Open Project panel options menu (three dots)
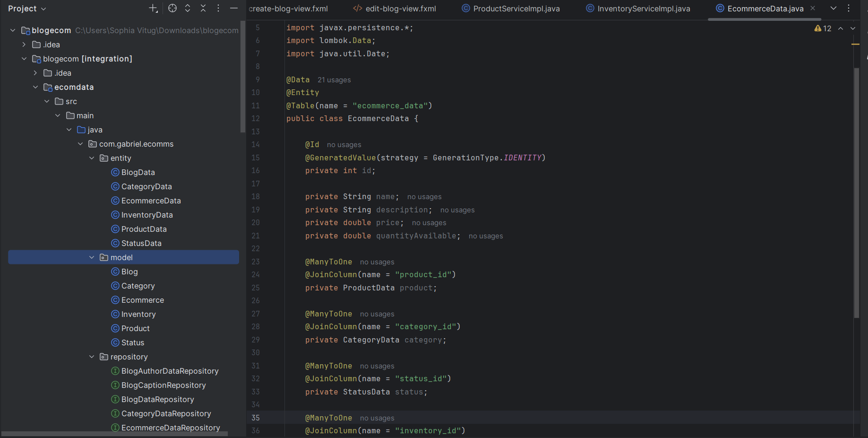The width and height of the screenshot is (868, 438). coord(218,9)
